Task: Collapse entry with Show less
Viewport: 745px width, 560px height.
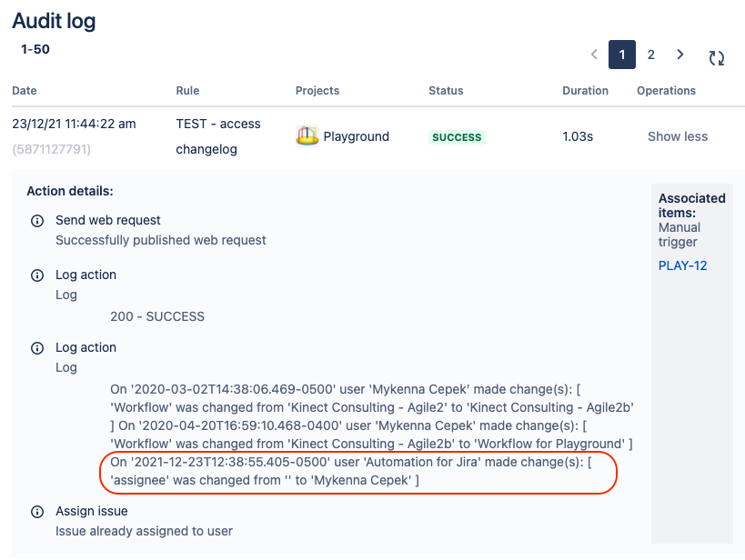Action: (x=678, y=136)
